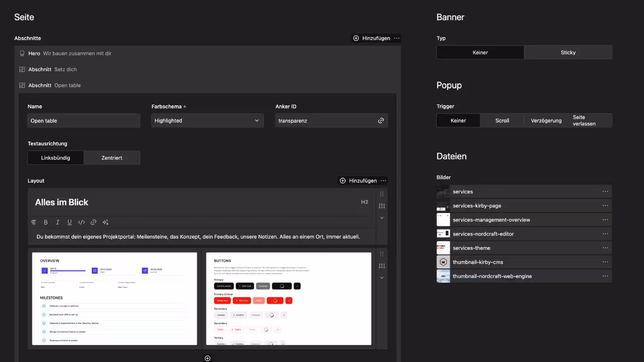
Task: Open options for thumbnail-nordcraft-web-engine file
Action: point(605,276)
